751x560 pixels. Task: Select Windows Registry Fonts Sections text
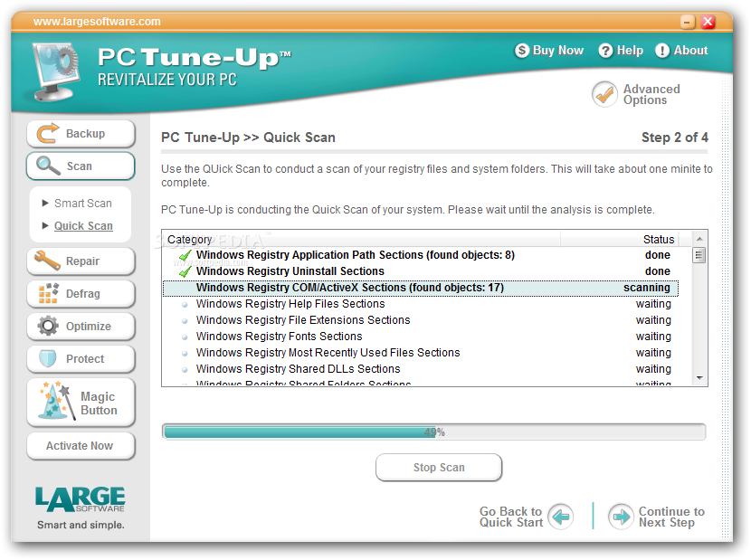pyautogui.click(x=280, y=337)
